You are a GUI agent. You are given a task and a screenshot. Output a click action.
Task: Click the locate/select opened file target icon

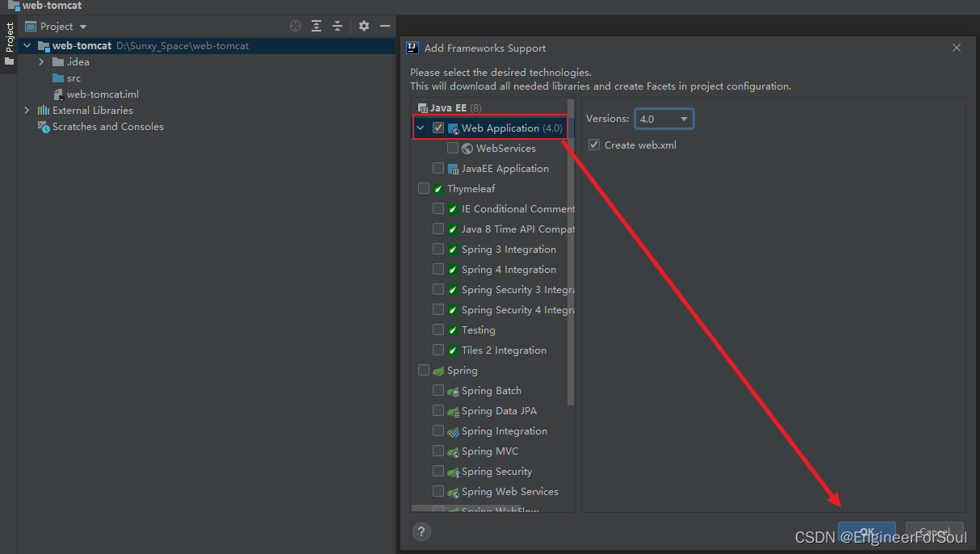pyautogui.click(x=295, y=26)
